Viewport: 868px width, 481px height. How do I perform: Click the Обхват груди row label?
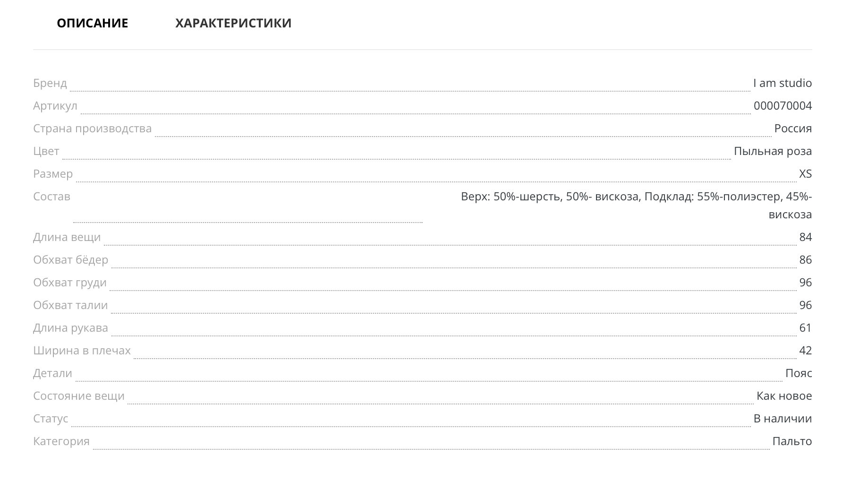tap(70, 283)
